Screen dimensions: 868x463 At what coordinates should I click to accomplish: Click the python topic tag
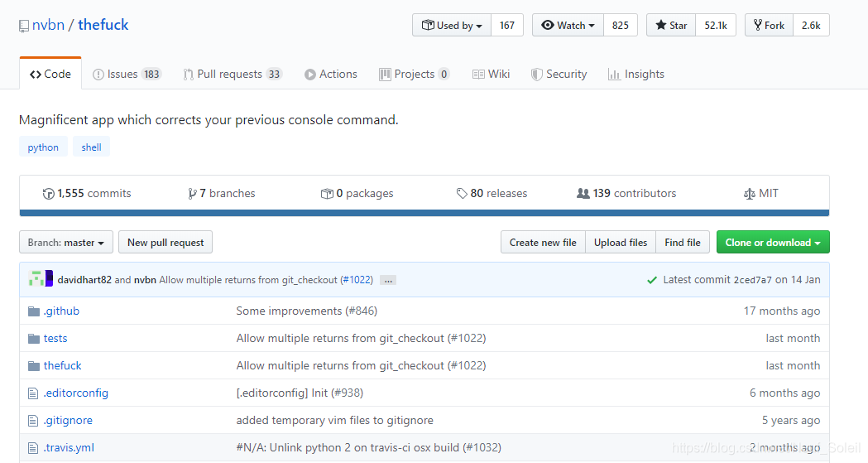43,147
